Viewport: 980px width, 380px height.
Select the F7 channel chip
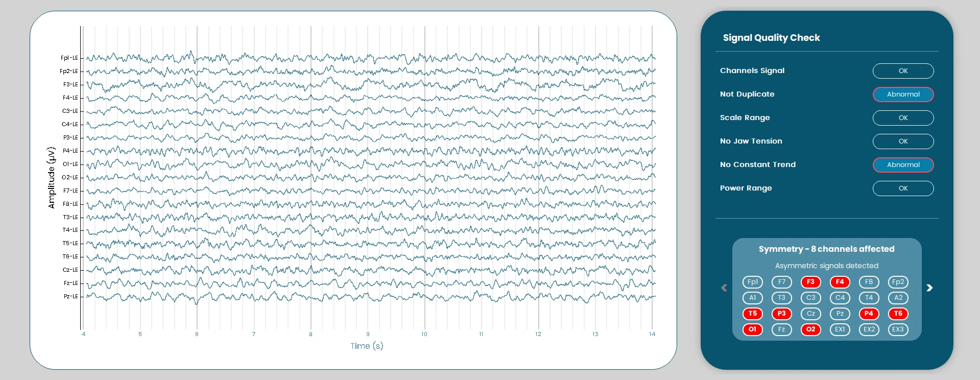click(x=781, y=282)
